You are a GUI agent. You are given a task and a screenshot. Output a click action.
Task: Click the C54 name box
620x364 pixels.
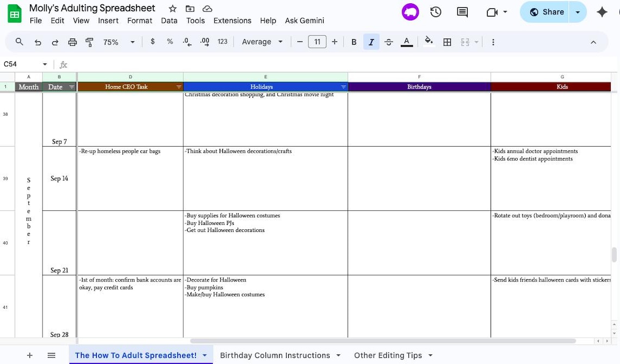(22, 64)
